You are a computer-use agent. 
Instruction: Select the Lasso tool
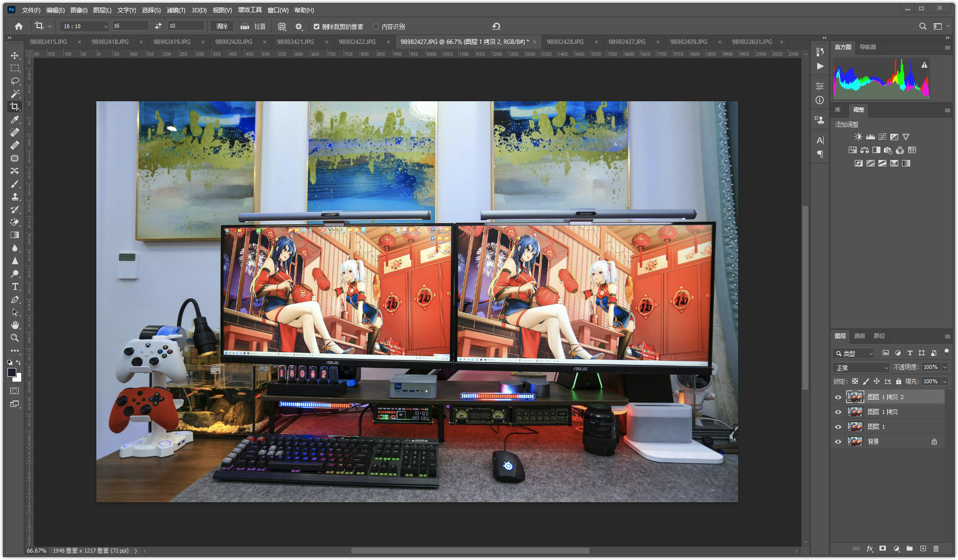pos(15,81)
